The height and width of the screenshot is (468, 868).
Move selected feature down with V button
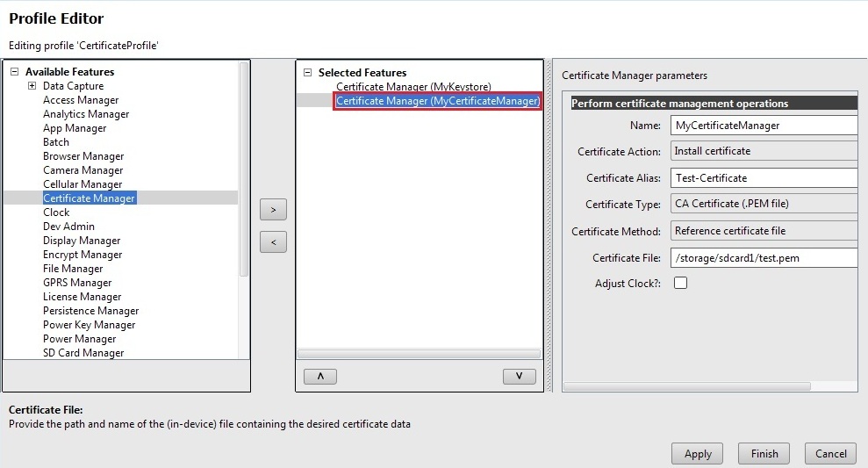pyautogui.click(x=519, y=376)
